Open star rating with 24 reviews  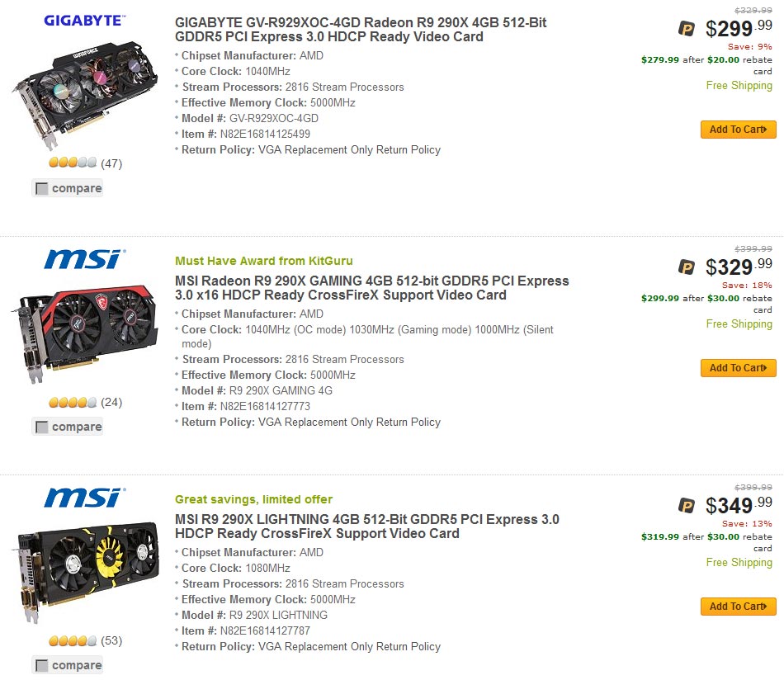[73, 403]
